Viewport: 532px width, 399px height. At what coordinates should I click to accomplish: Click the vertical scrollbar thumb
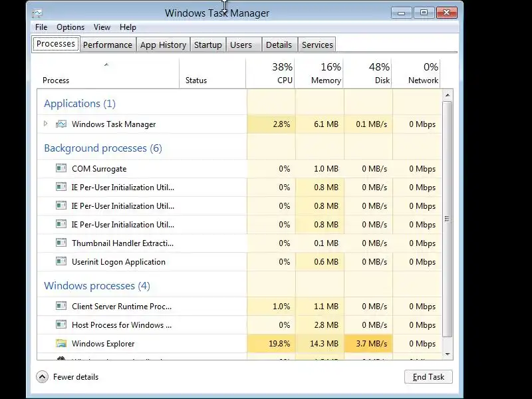coord(448,219)
